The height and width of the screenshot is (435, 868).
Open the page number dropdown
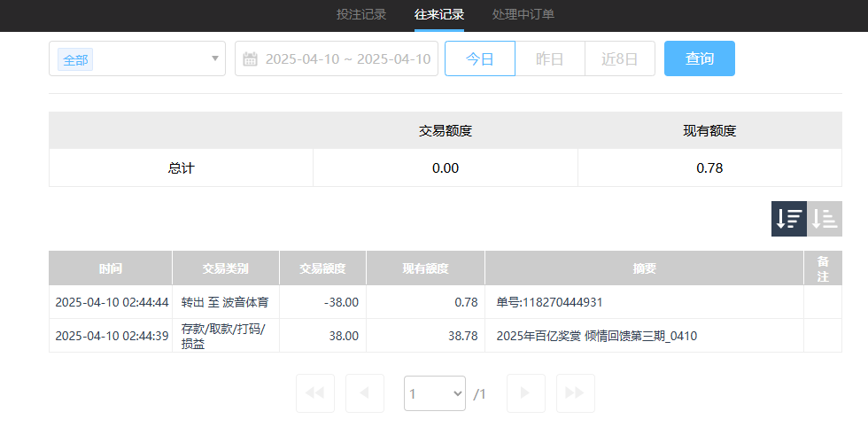click(x=434, y=393)
